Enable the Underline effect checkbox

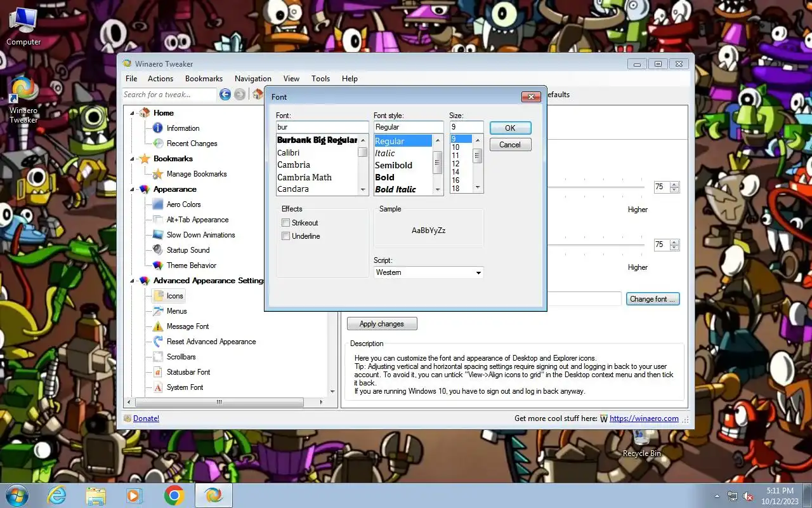point(286,236)
